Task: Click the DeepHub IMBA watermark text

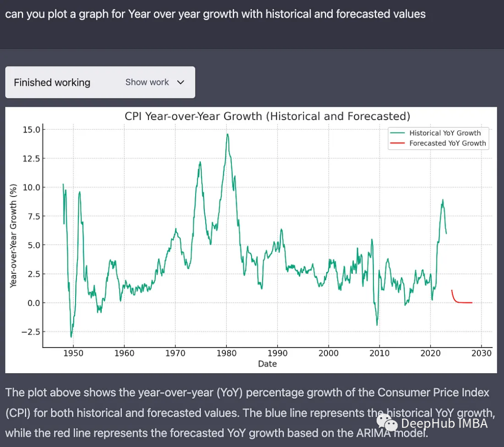Action: (x=444, y=423)
